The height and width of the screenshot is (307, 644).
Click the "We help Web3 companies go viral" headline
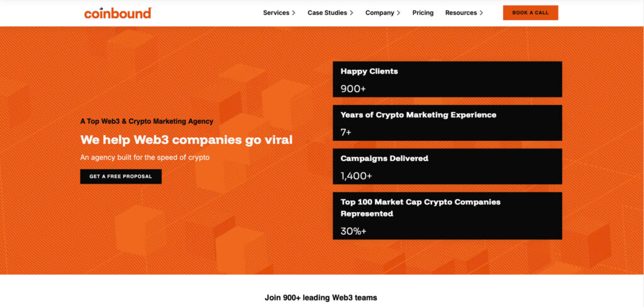point(186,139)
